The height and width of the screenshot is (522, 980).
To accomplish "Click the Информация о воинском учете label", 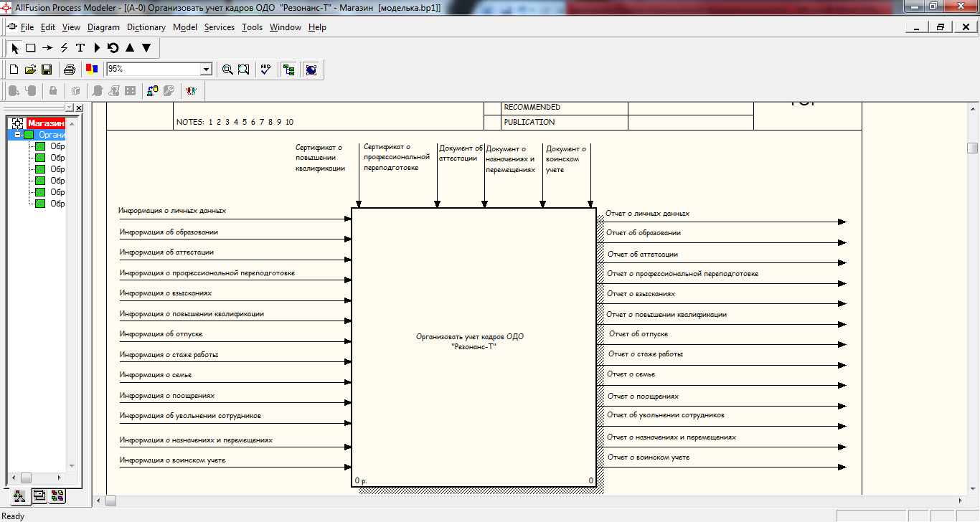I will pos(173,460).
